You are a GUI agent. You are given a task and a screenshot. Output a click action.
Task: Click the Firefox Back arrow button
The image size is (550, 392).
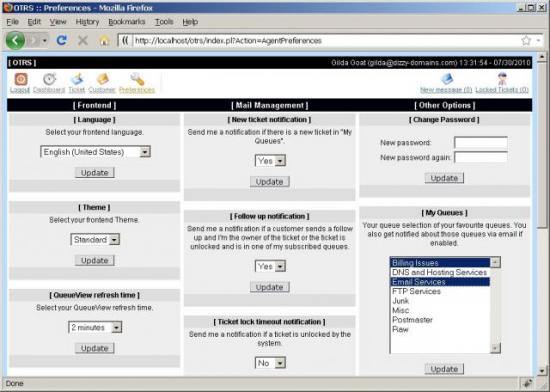15,40
